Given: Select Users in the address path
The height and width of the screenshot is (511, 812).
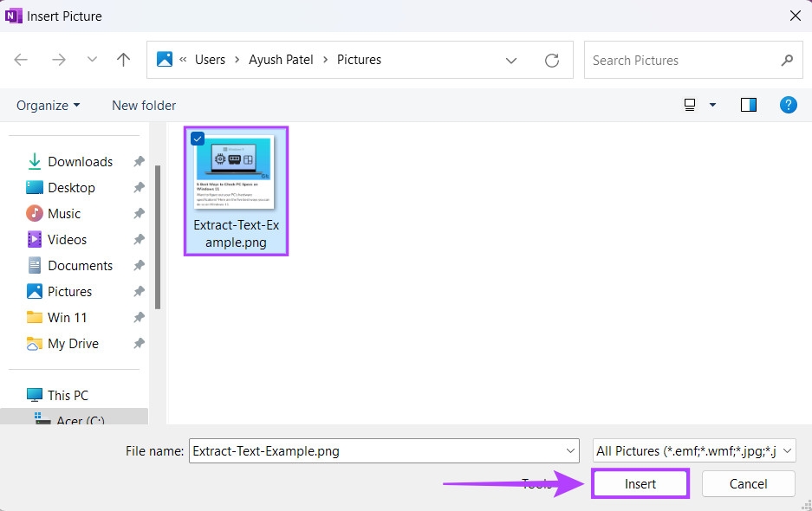Looking at the screenshot, I should [x=210, y=60].
